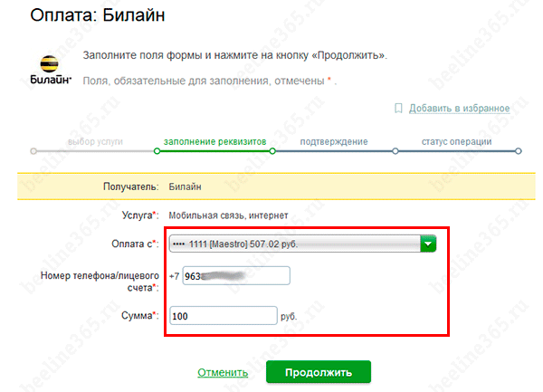Viewport: 543px width, 392px height.
Task: Click Мобильная связь, интернет text
Action: click(x=228, y=215)
